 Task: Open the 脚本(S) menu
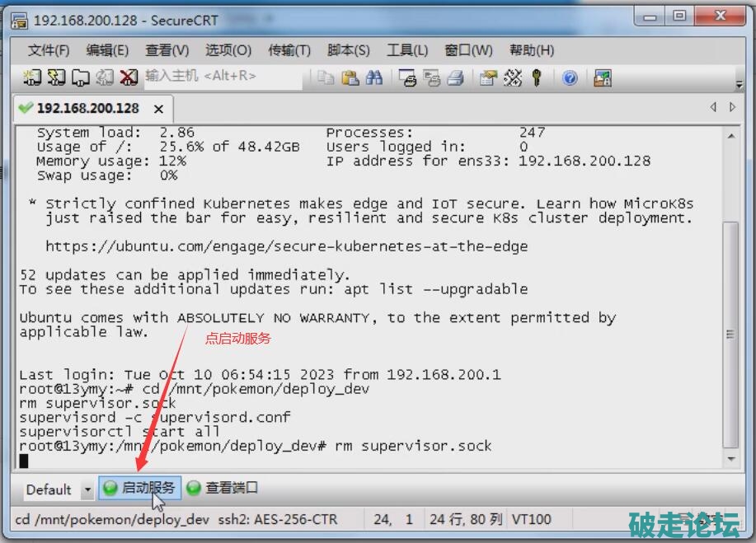point(348,50)
